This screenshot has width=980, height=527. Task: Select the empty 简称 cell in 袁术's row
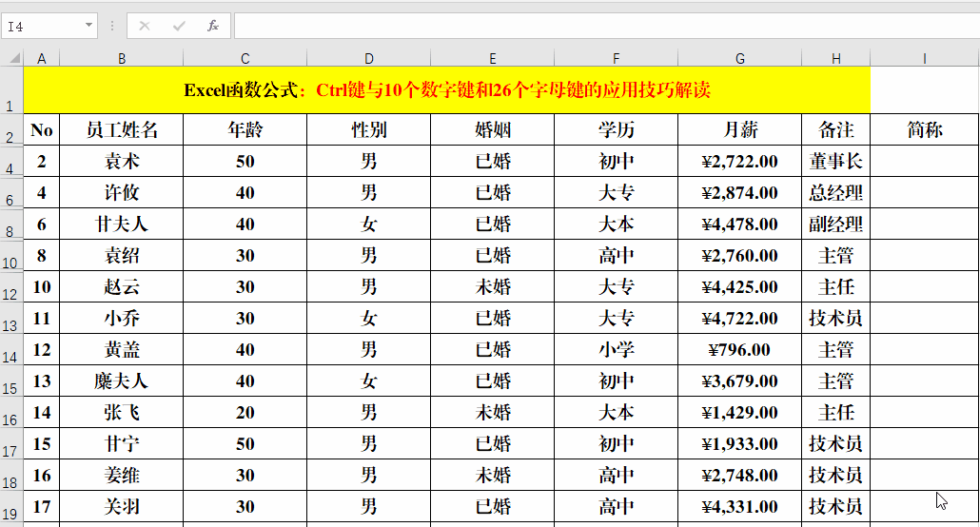point(925,162)
